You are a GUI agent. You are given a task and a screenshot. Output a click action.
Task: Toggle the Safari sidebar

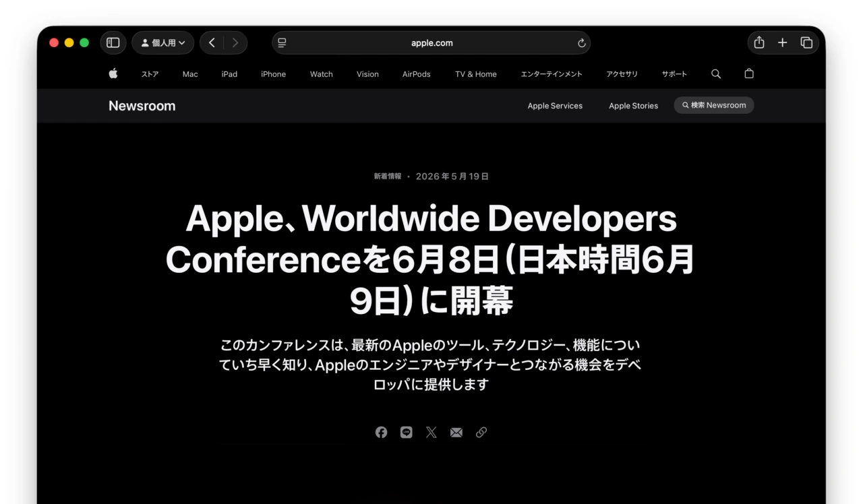[x=113, y=42]
